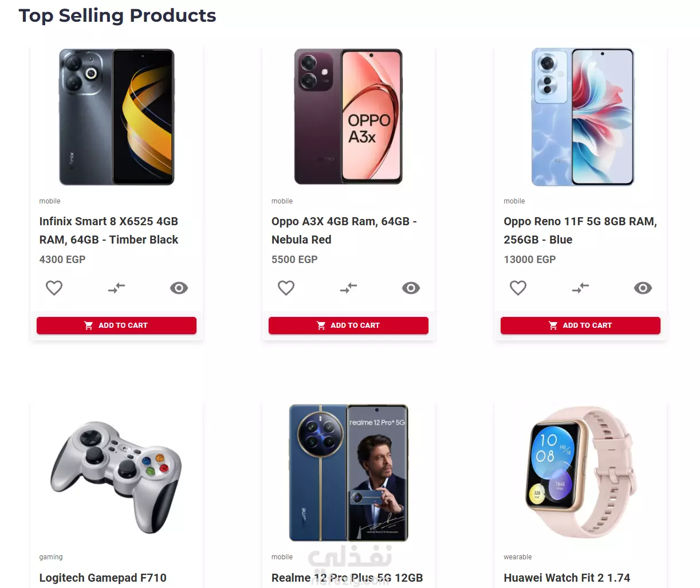This screenshot has height=588, width=700.
Task: Open Oppo Reno 11F 5G Blue title
Action: (580, 230)
